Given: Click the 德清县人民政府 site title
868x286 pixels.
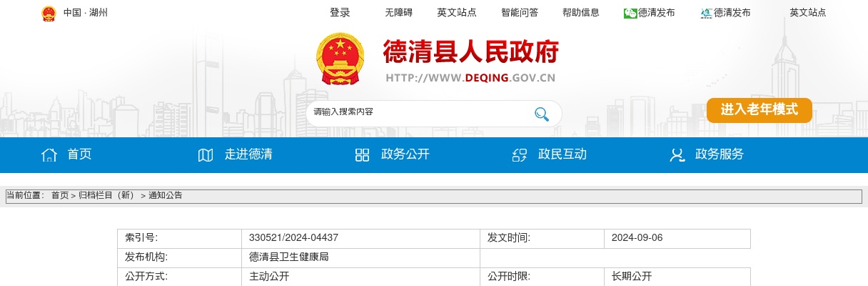Looking at the screenshot, I should [x=470, y=51].
